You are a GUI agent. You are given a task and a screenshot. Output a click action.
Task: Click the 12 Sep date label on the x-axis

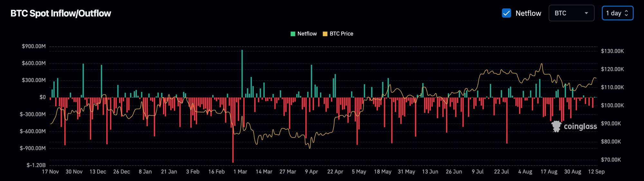click(x=596, y=172)
